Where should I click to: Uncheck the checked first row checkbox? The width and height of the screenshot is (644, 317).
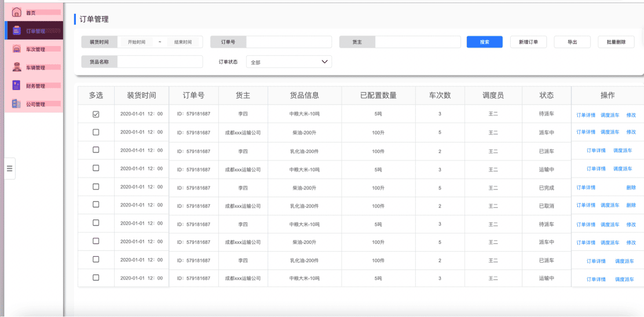pyautogui.click(x=96, y=114)
